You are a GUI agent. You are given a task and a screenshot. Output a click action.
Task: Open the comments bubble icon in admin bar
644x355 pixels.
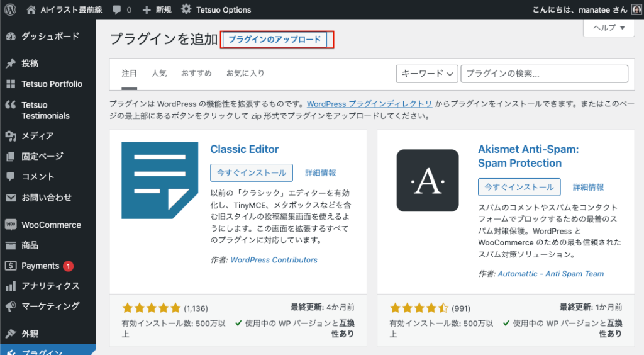pyautogui.click(x=117, y=10)
